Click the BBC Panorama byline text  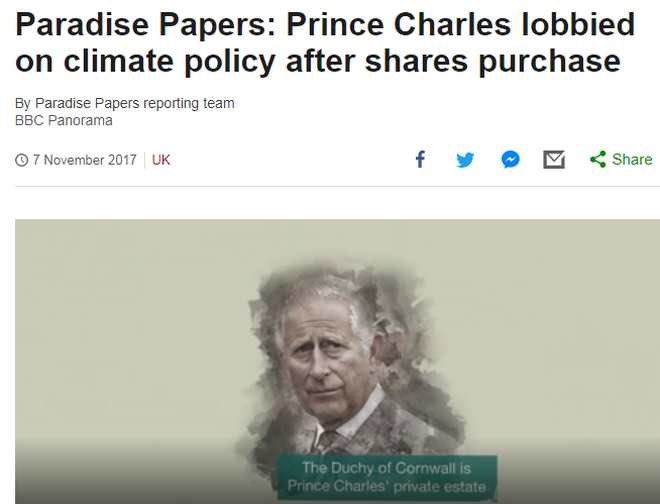pos(64,120)
